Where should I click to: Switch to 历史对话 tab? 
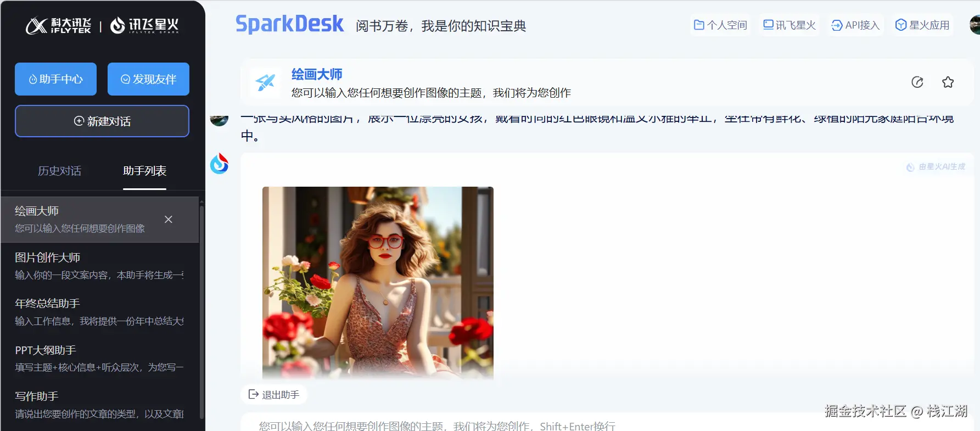click(59, 171)
